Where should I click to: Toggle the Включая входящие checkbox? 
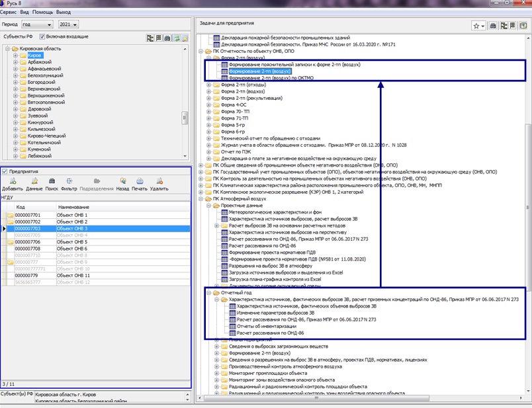(43, 36)
